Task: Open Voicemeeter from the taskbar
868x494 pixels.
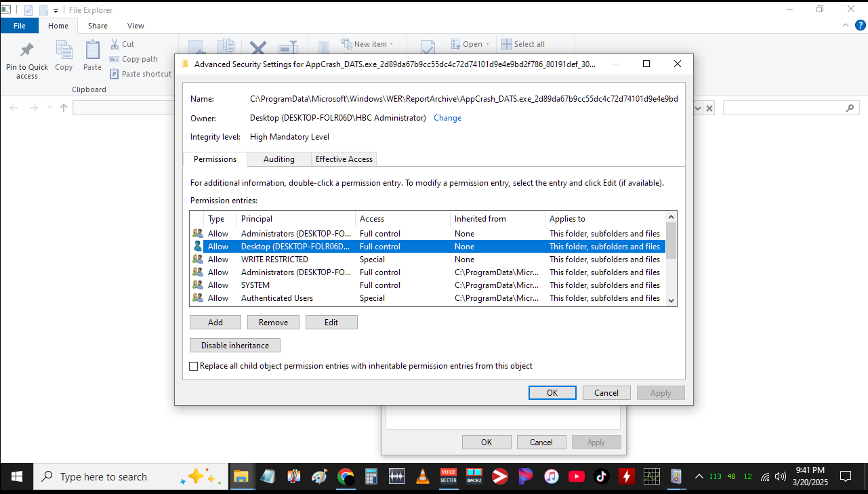Action: tap(449, 477)
